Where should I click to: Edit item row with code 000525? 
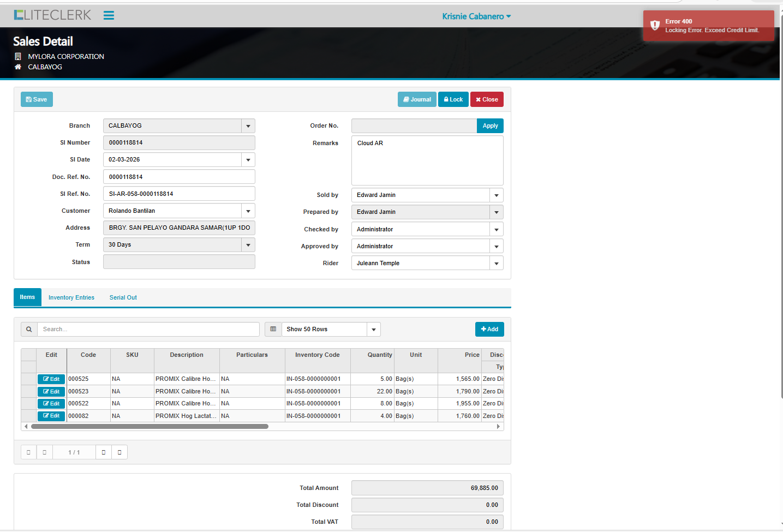(x=51, y=379)
